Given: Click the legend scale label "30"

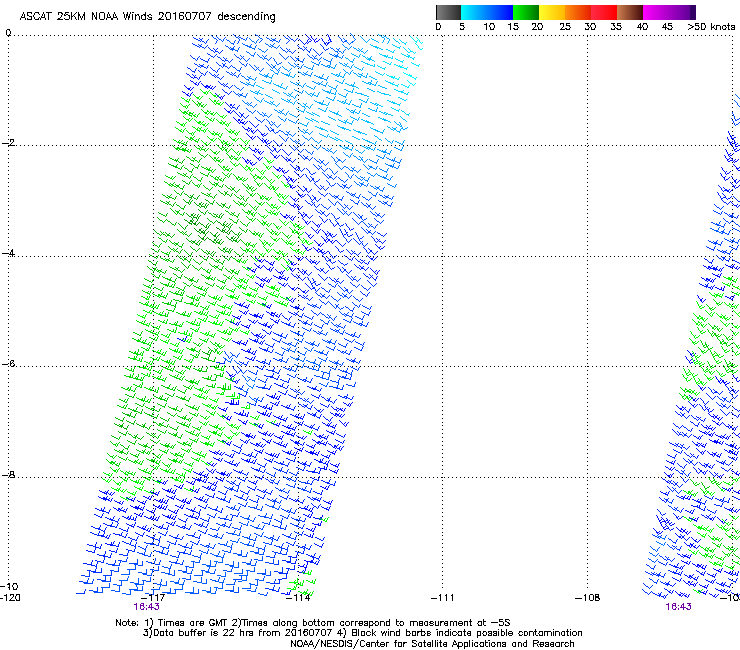Looking at the screenshot, I should pos(590,27).
